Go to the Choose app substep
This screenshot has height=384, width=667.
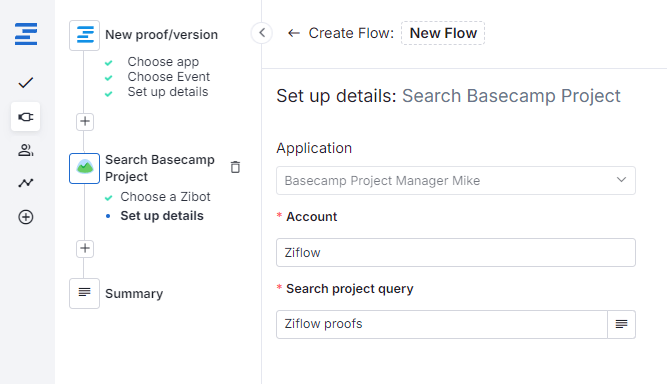(163, 62)
